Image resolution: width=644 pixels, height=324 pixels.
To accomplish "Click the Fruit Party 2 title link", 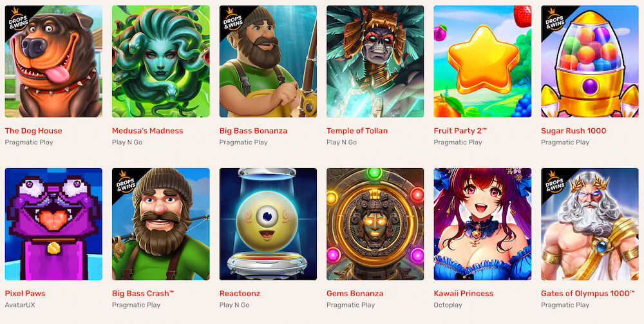I will click(x=460, y=131).
